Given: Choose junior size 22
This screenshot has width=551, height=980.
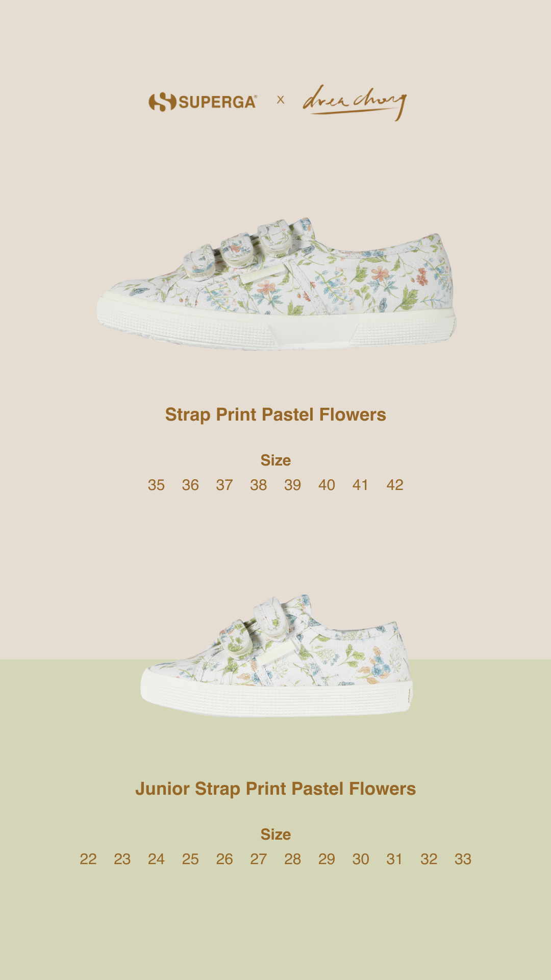Looking at the screenshot, I should [x=88, y=859].
